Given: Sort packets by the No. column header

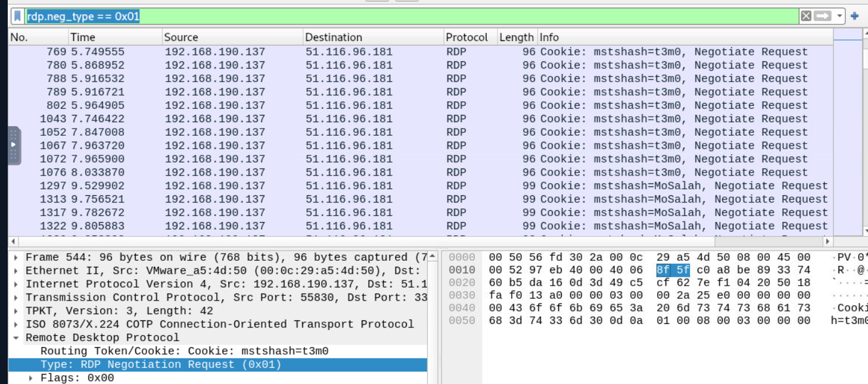Looking at the screenshot, I should tap(39, 37).
